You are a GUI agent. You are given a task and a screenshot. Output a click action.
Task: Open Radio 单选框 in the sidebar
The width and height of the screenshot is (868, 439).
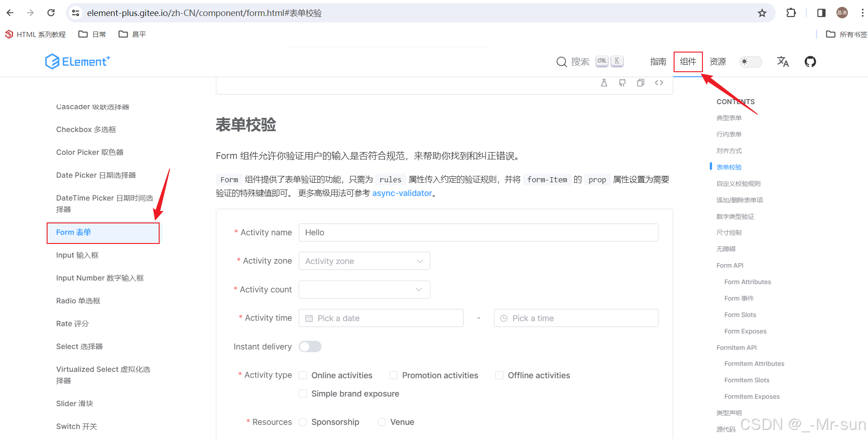[78, 301]
